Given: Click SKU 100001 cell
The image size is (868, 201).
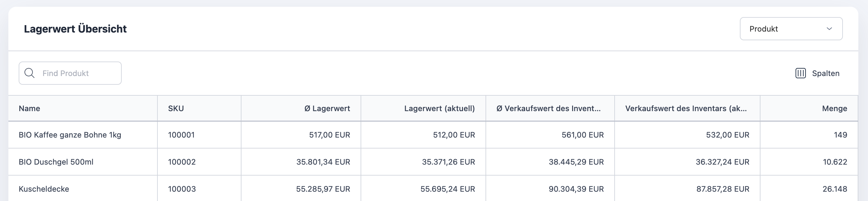Looking at the screenshot, I should point(181,135).
